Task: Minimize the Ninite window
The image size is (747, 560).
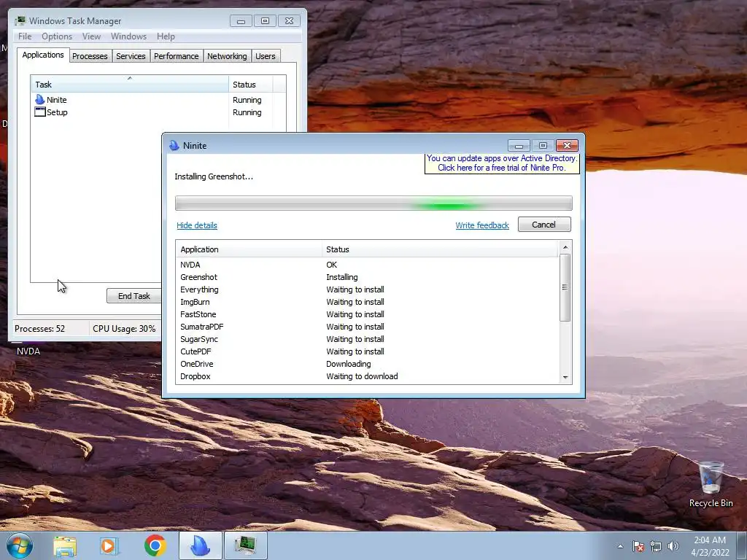Action: click(x=519, y=145)
